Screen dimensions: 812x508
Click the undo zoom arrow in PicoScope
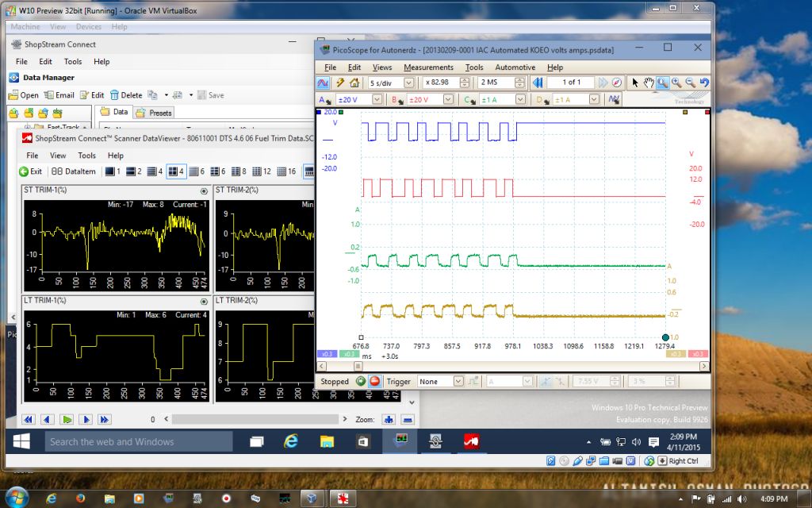tap(704, 83)
